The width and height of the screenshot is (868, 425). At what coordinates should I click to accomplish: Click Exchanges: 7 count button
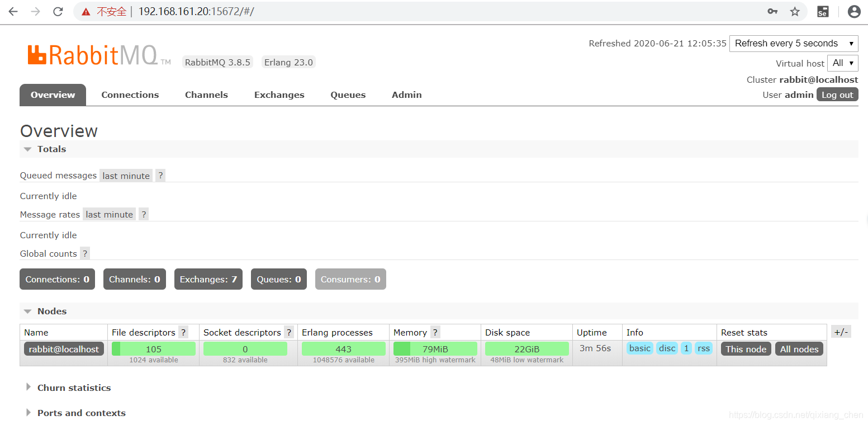tap(208, 279)
